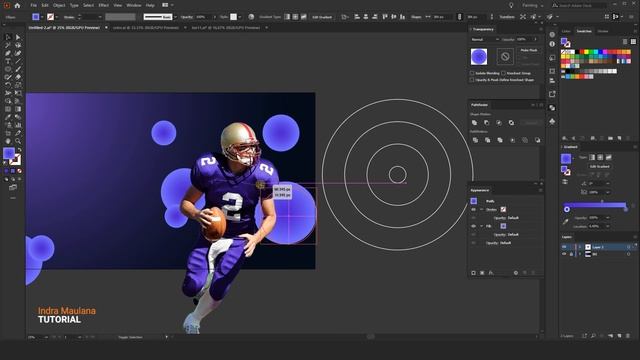Select the Hand tool

pos(8,141)
